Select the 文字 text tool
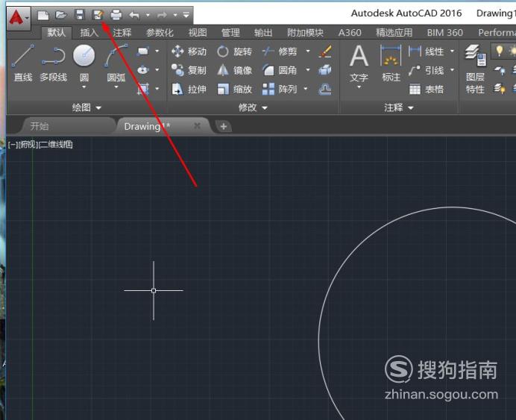 pos(359,64)
